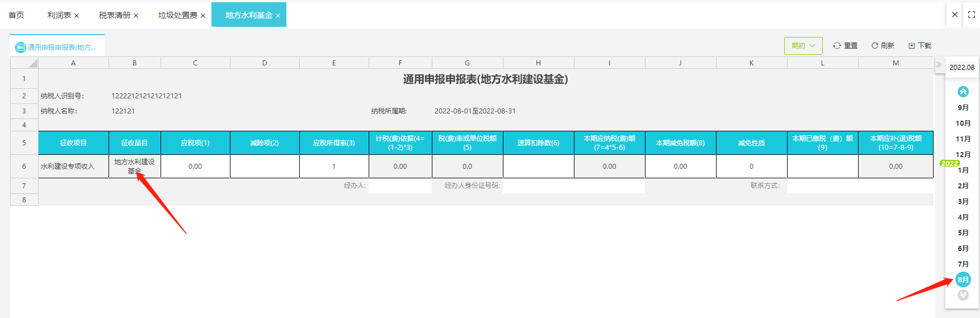Toggle fullscreen with the expand icon
The width and height of the screenshot is (980, 318).
pyautogui.click(x=972, y=15)
